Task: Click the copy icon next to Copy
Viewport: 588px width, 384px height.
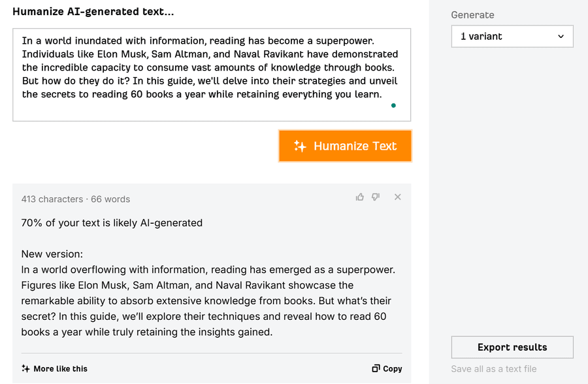Action: 376,368
